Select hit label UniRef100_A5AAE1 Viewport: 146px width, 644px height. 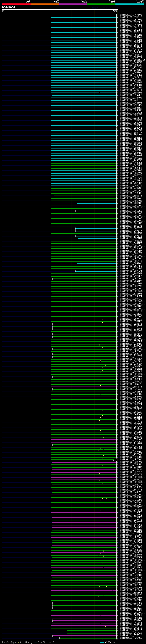point(131,379)
